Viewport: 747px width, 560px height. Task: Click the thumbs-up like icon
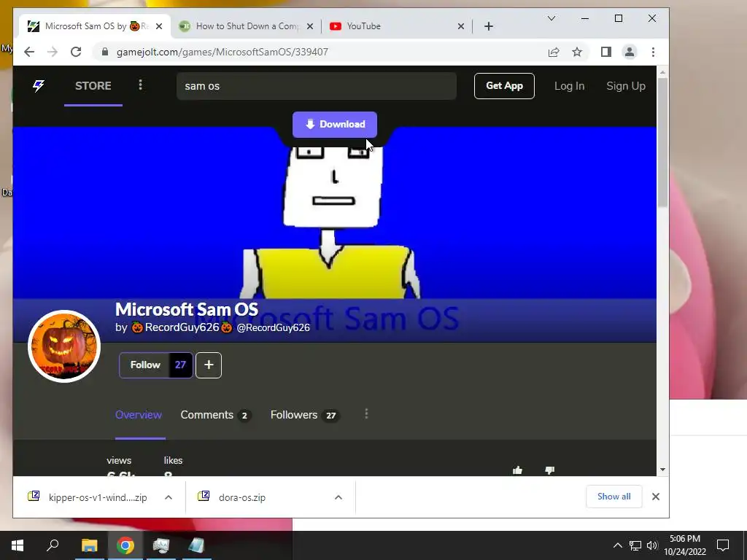518,470
